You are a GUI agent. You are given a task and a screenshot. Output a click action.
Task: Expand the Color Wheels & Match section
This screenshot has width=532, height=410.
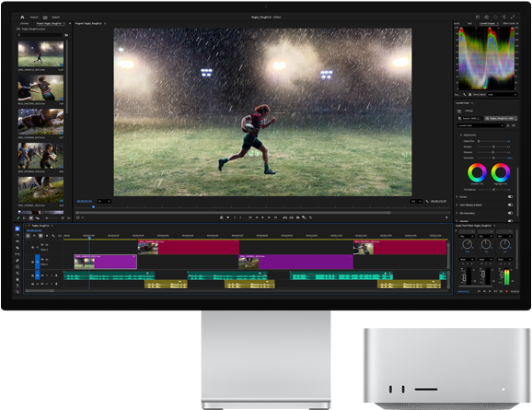[x=457, y=205]
